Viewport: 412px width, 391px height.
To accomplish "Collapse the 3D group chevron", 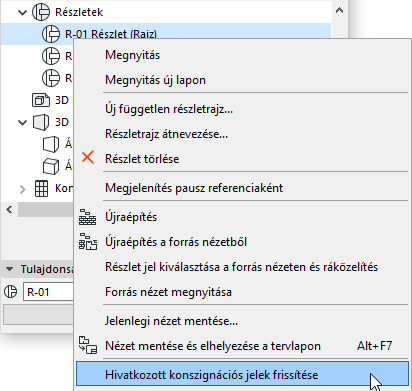I will tap(22, 122).
